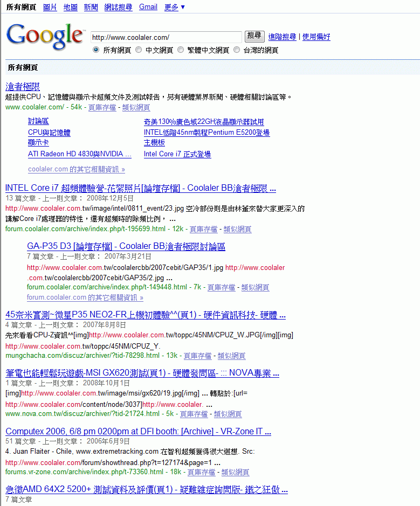This screenshot has width=420, height=506.
Task: Open 頁庫存檔 for t-149448.html result
Action: 221,287
